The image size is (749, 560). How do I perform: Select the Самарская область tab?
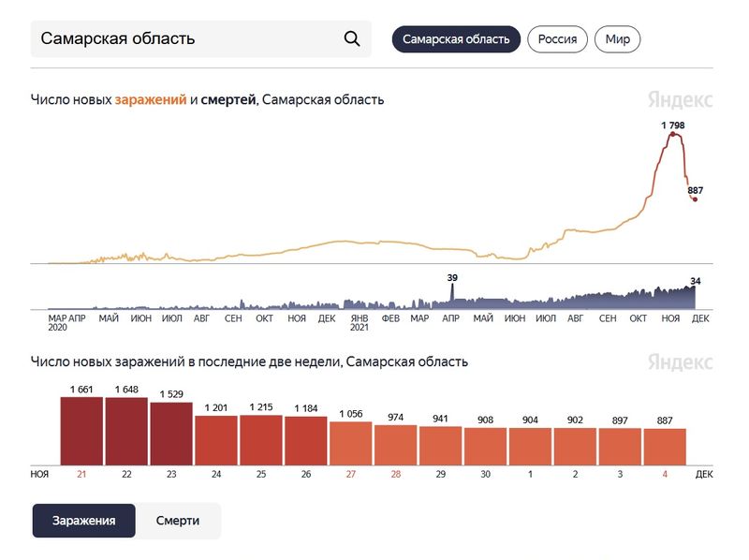coord(456,38)
